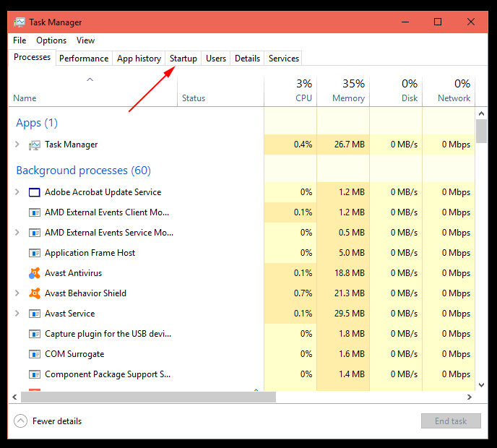Open the Options menu
Screen dimensions: 497x448
(51, 40)
